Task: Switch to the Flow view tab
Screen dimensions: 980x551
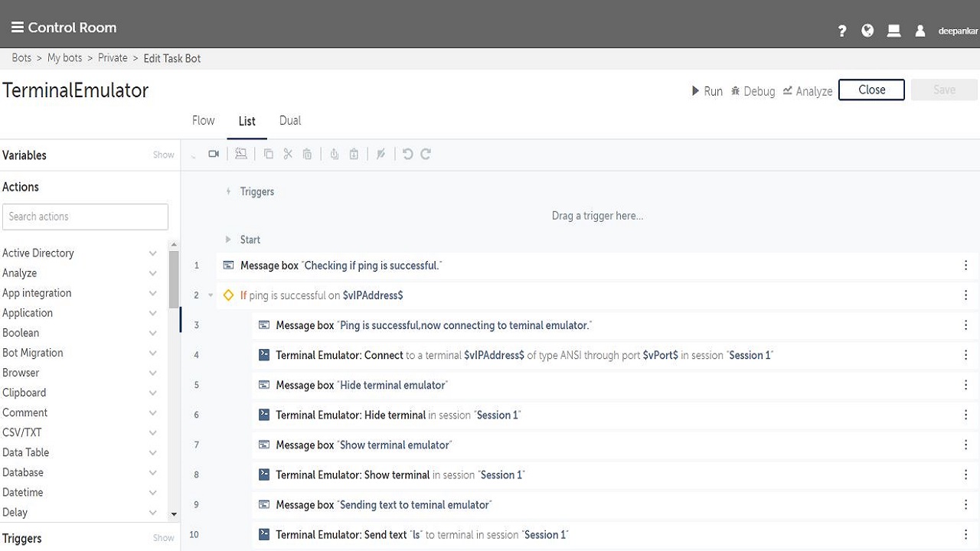Action: pos(203,121)
